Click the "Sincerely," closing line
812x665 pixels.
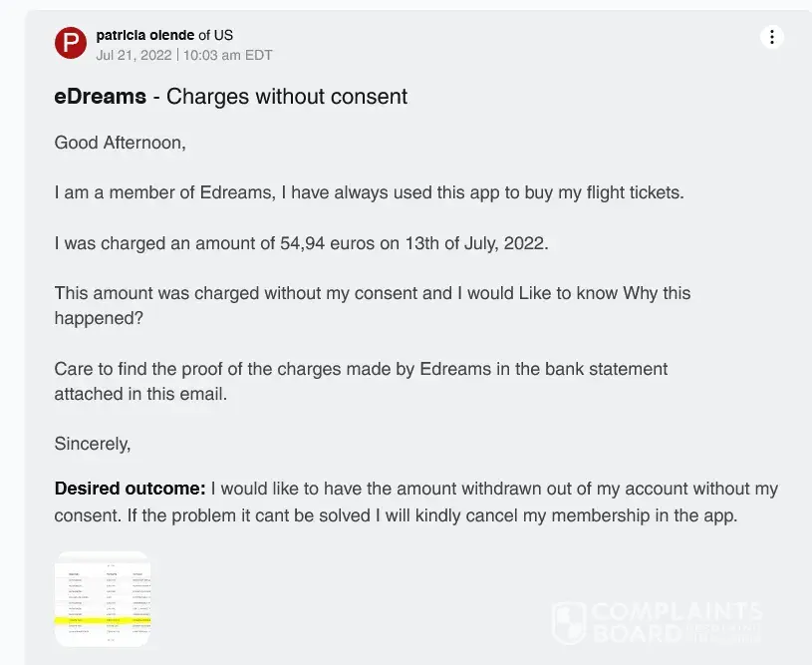point(93,444)
